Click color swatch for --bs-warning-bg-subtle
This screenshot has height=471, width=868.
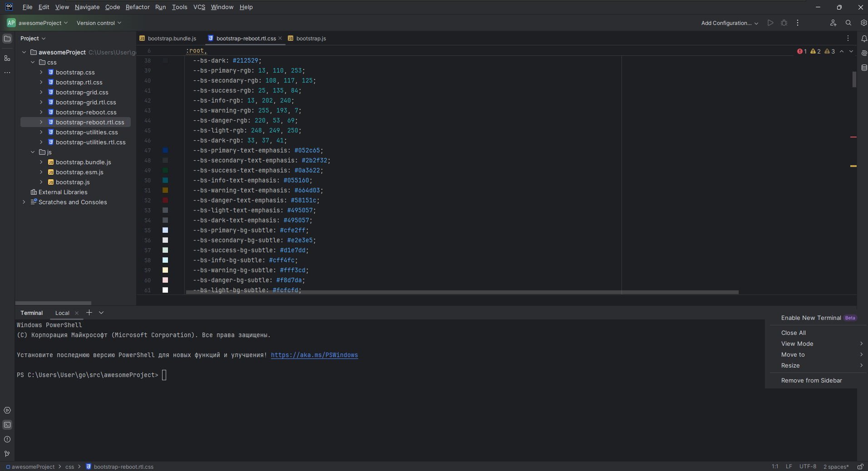click(x=165, y=270)
